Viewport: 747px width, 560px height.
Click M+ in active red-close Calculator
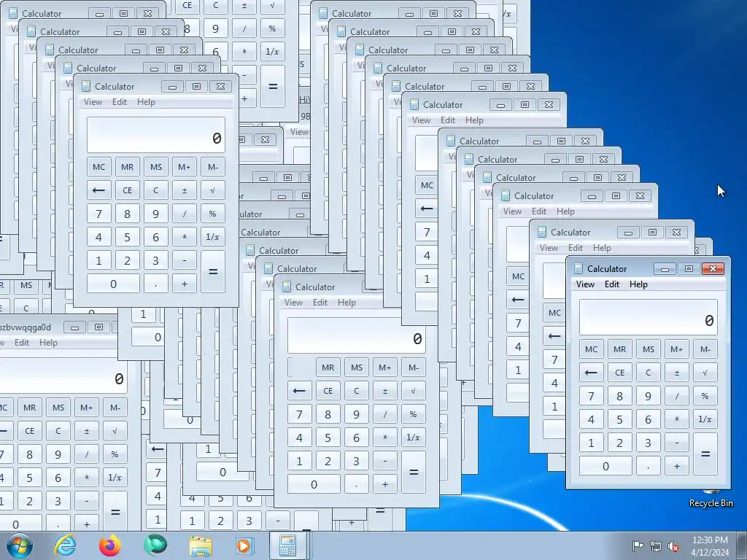point(676,349)
